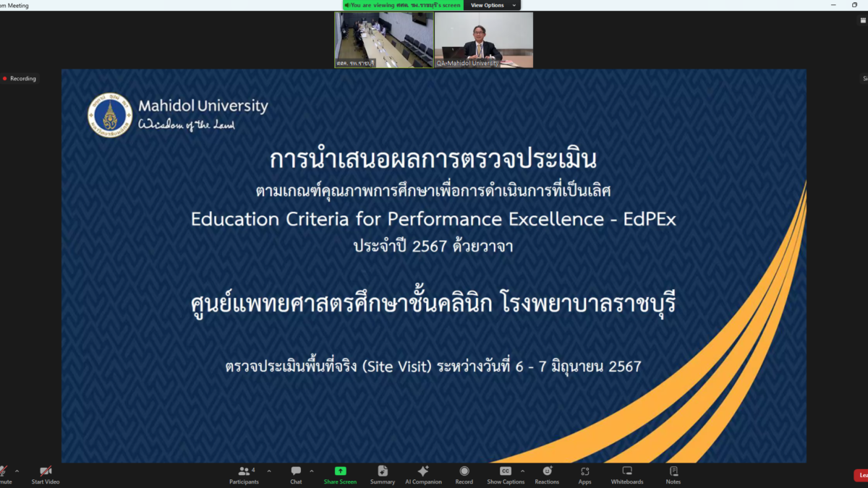Open the View Options dropdown

tap(492, 5)
